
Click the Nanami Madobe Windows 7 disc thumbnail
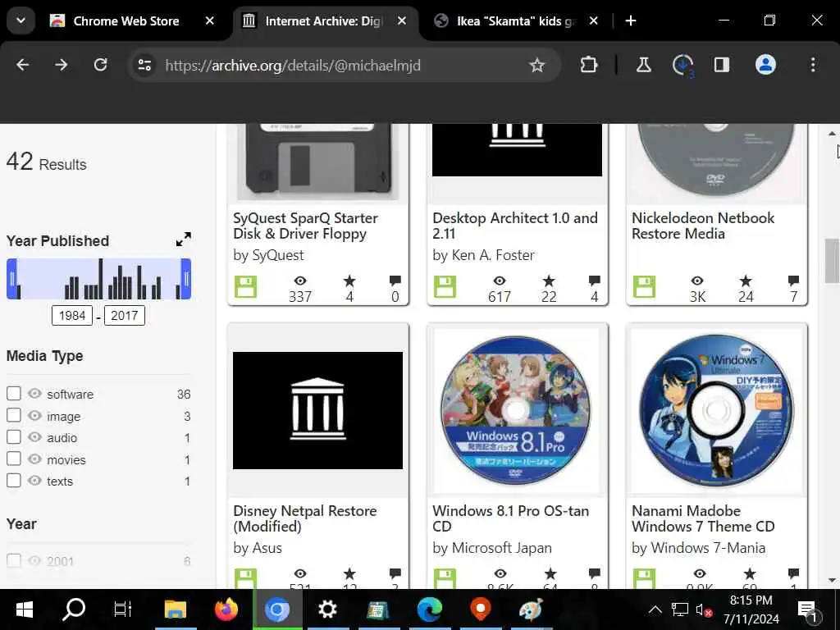click(717, 410)
